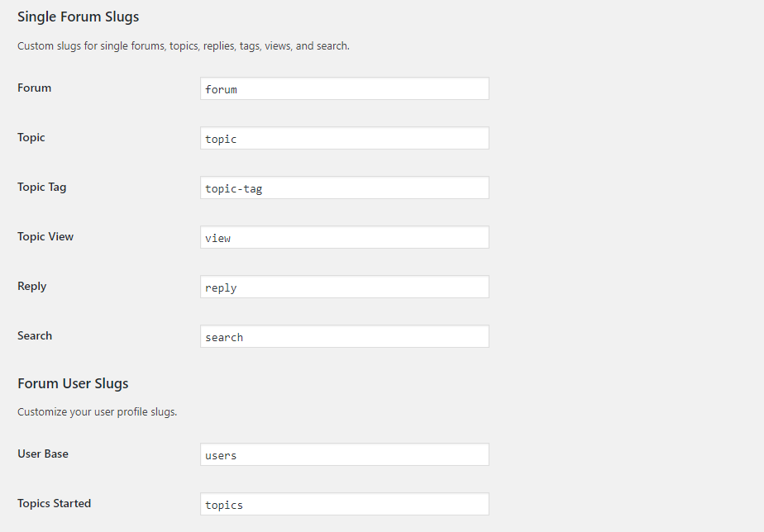This screenshot has width=764, height=532.
Task: Focus the Topic slug text box
Action: (344, 139)
